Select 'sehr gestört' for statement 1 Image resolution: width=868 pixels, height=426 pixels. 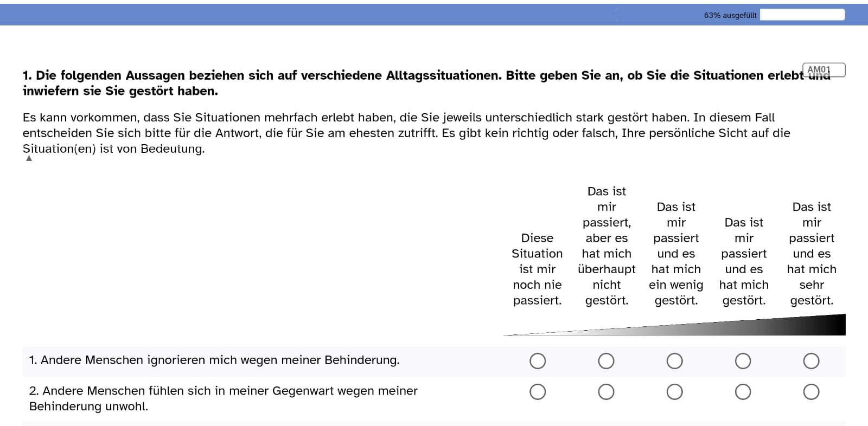811,361
